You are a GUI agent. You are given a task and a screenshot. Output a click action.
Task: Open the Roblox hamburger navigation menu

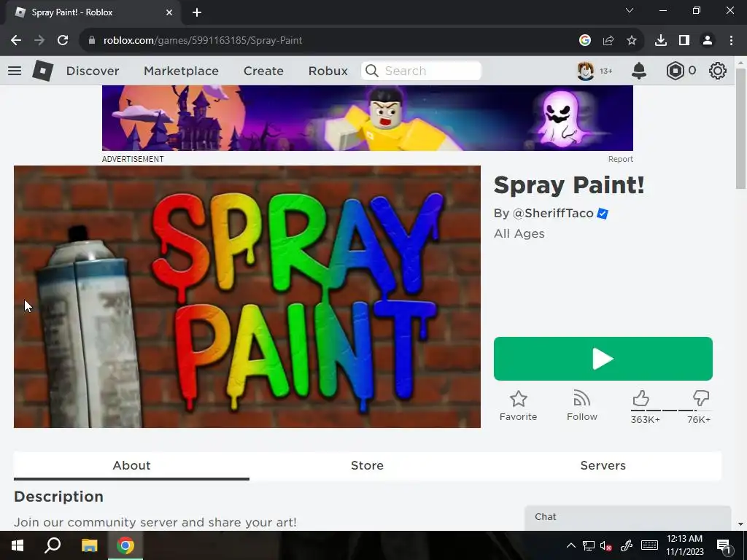(x=15, y=71)
